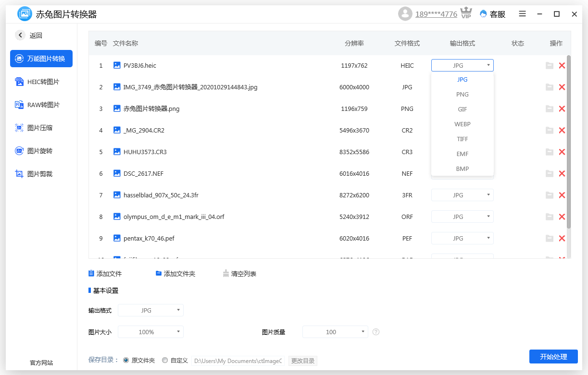Delete _MG_2904.CR2 row
Viewport: 588px width, 375px height.
pyautogui.click(x=562, y=130)
